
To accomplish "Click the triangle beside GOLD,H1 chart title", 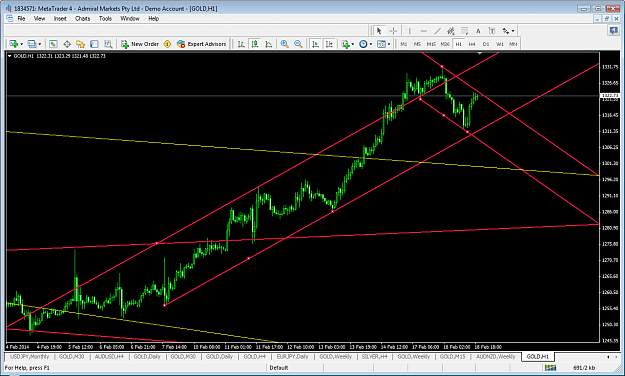I will [x=10, y=56].
